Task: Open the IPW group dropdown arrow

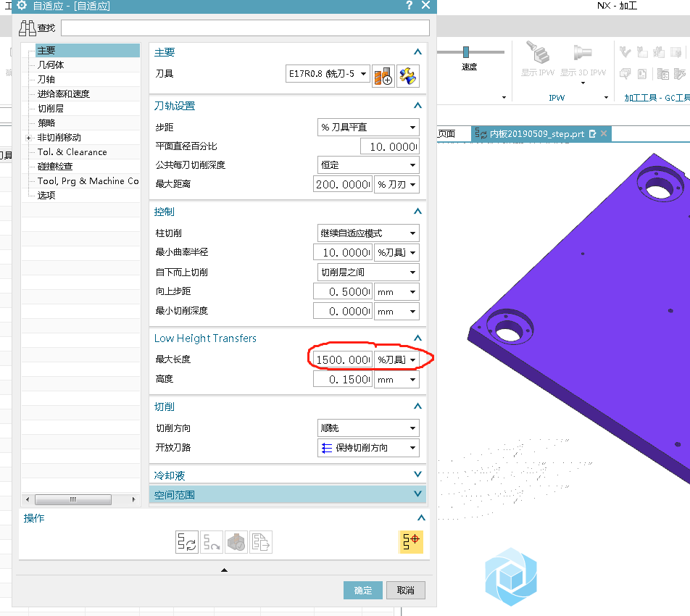Action: coord(606,98)
